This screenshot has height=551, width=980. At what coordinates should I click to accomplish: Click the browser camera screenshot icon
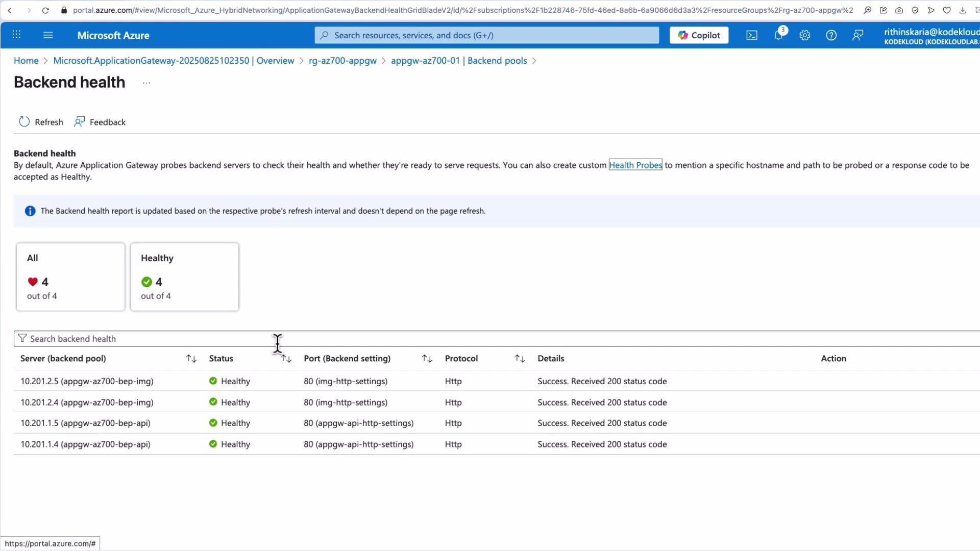coord(899,10)
